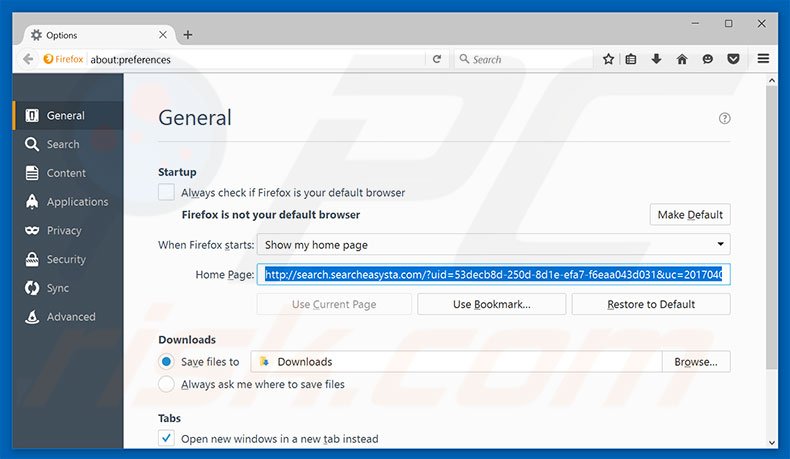Bookmark this page with the star icon
Image resolution: width=790 pixels, height=459 pixels.
tap(608, 59)
